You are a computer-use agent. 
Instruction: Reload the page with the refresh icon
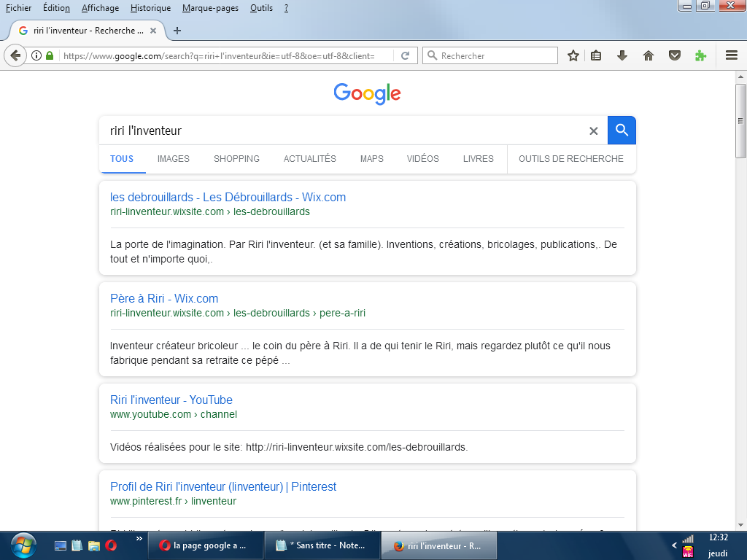coord(406,55)
